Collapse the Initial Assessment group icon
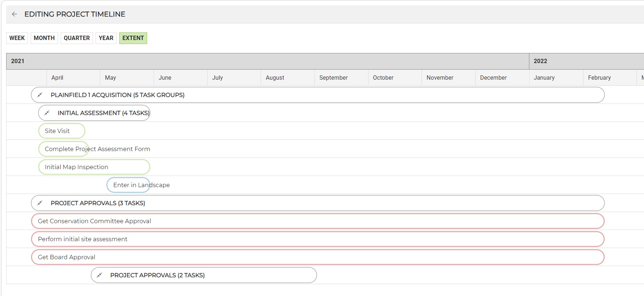Screen dimensions: 644x296 [47, 113]
